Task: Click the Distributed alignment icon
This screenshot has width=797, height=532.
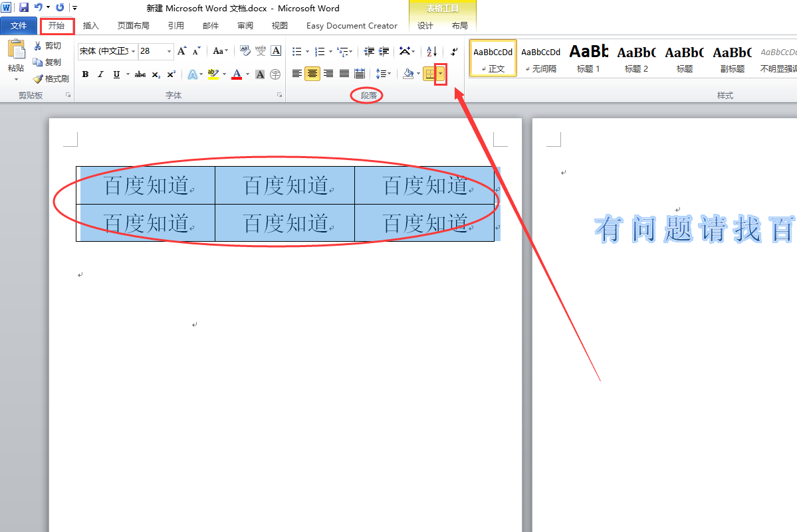Action: point(360,74)
